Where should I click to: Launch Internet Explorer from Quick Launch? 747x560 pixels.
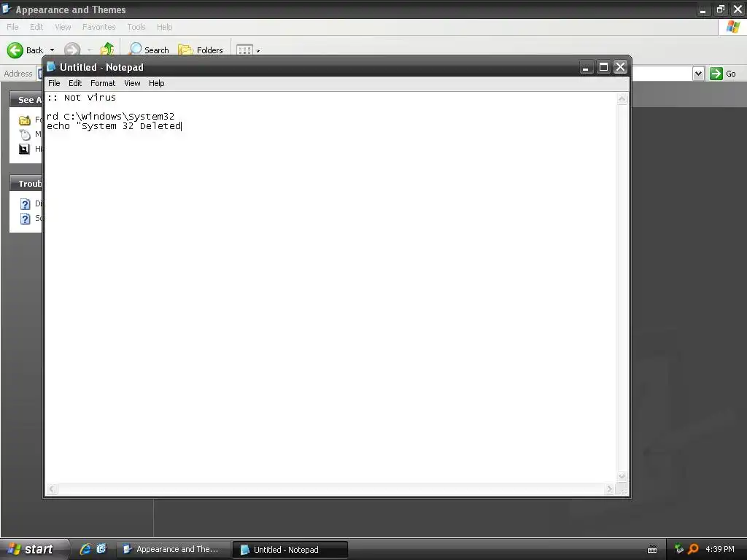[x=86, y=549]
